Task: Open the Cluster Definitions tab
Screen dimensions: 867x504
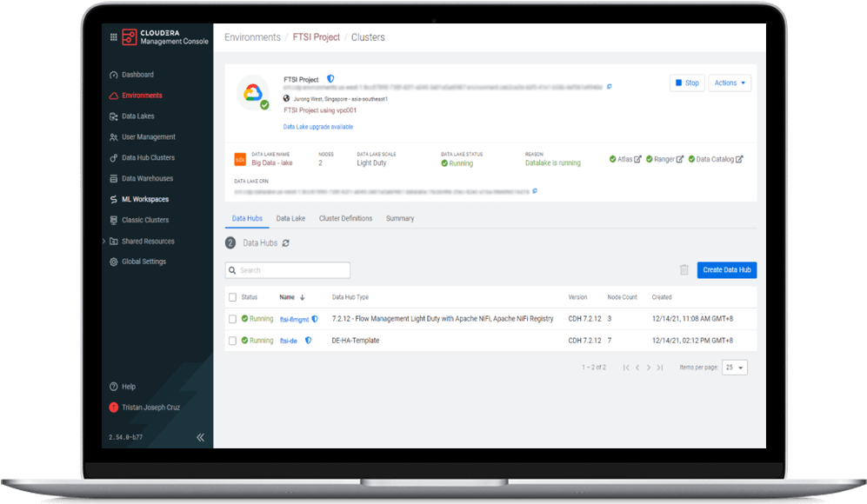Action: coord(345,219)
